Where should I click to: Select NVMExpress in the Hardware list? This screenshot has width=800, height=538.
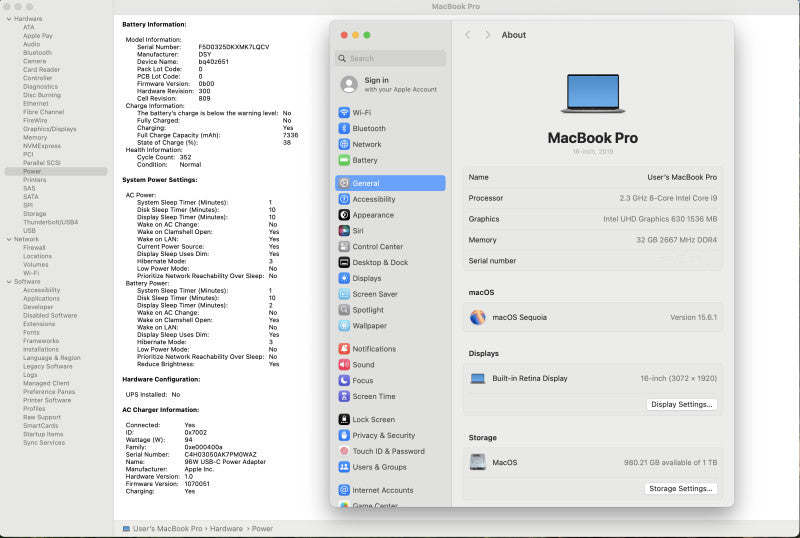click(x=42, y=146)
